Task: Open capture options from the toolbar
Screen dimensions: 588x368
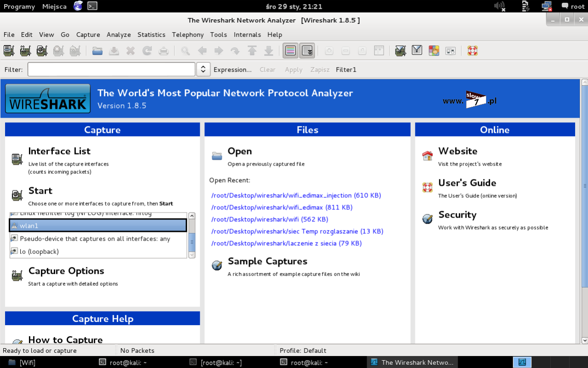Action: pos(25,51)
